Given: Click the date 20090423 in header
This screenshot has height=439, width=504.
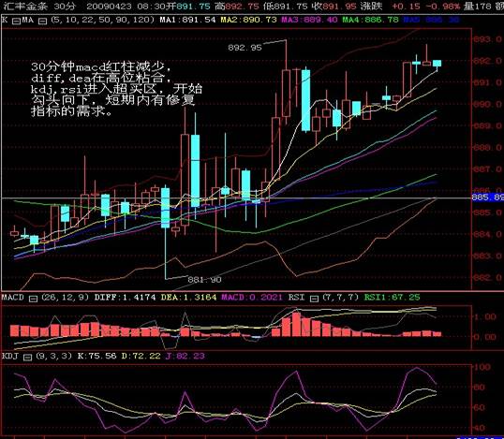Looking at the screenshot, I should click(109, 7).
